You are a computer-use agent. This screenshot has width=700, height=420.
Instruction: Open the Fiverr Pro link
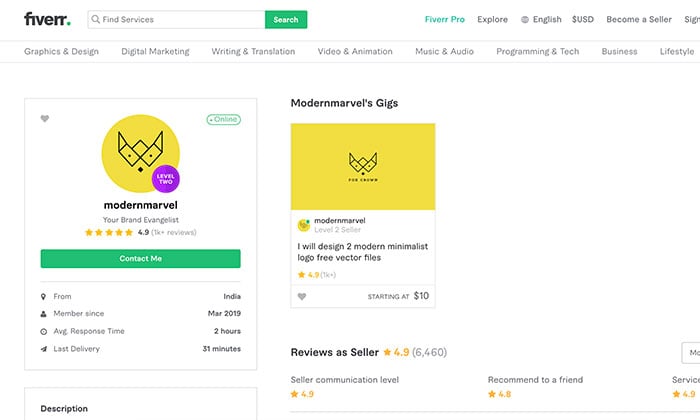coord(445,19)
